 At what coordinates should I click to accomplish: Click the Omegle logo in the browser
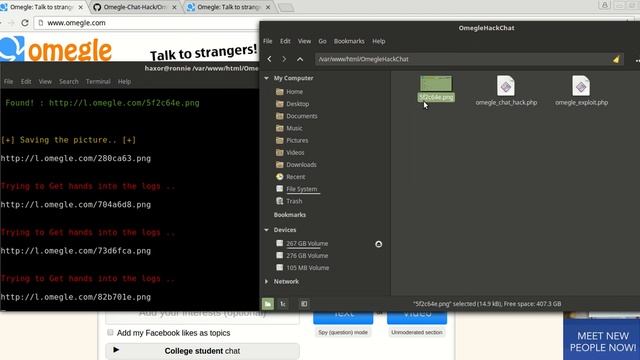(x=56, y=50)
